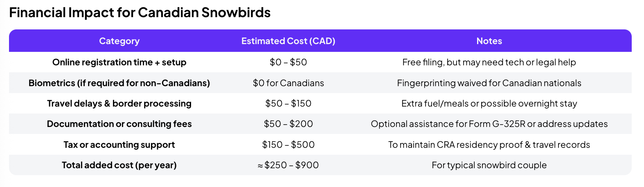This screenshot has height=187, width=644.
Task: Click the '$50 – $200' cost cell
Action: 288,124
